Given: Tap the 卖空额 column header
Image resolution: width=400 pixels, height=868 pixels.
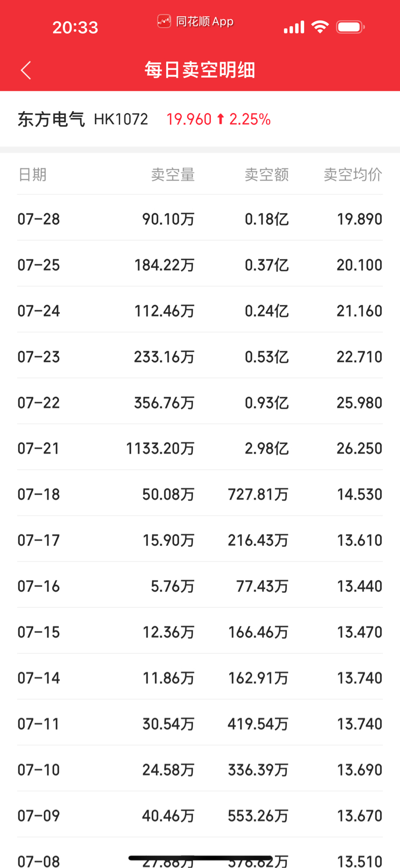Looking at the screenshot, I should pos(267,174).
